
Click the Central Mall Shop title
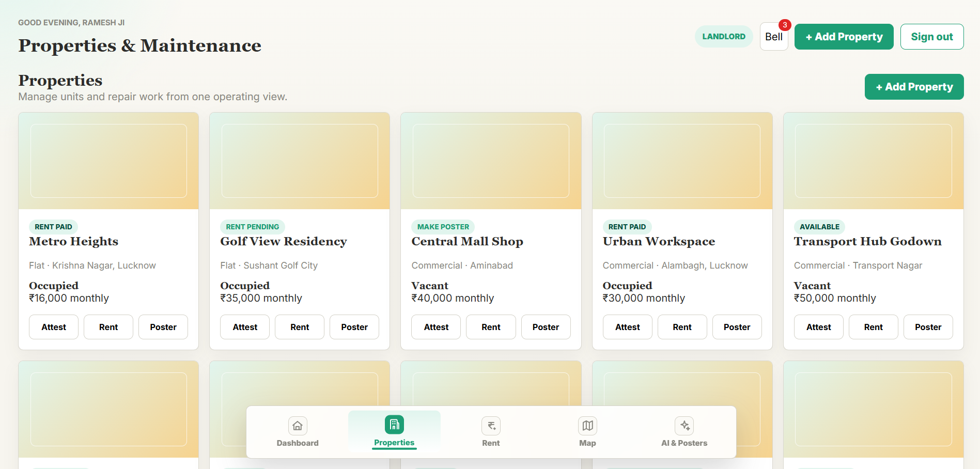(468, 241)
